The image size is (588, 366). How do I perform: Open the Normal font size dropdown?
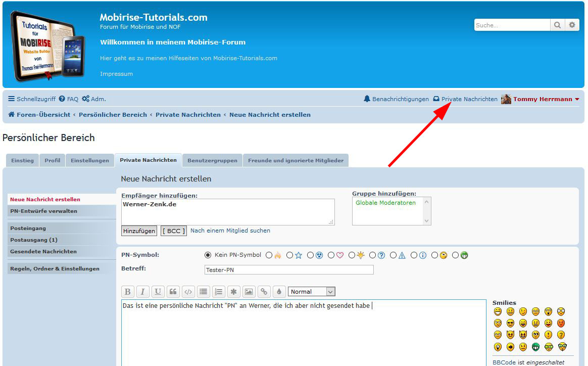[312, 292]
